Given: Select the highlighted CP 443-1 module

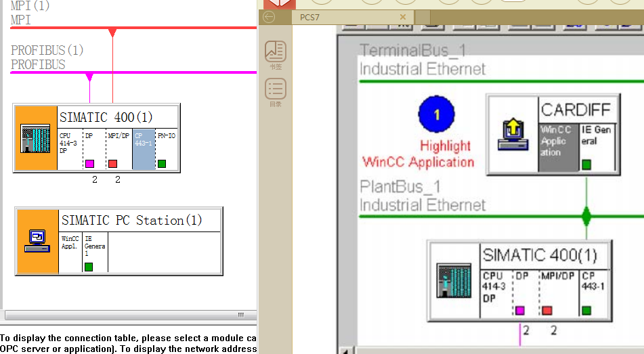Looking at the screenshot, I should [x=144, y=149].
